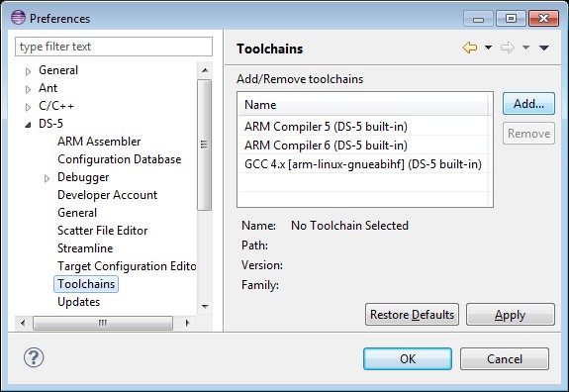The height and width of the screenshot is (392, 569).
Task: Open the help question mark icon
Action: coord(34,357)
